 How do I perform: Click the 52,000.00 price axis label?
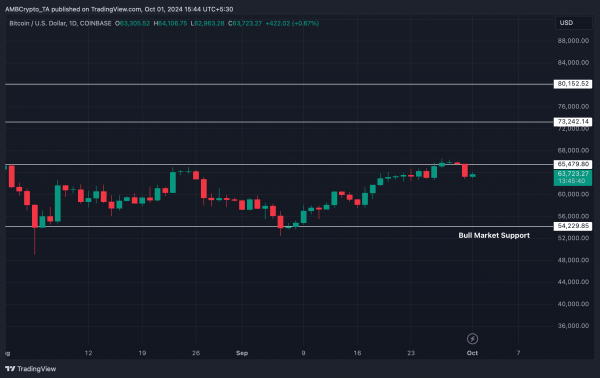(x=573, y=238)
